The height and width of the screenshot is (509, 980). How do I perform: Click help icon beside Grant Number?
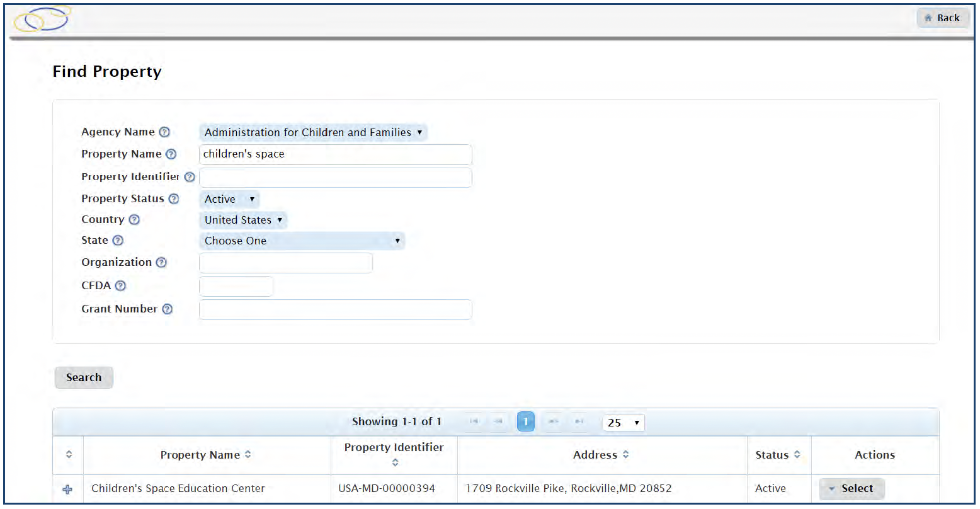(x=167, y=309)
